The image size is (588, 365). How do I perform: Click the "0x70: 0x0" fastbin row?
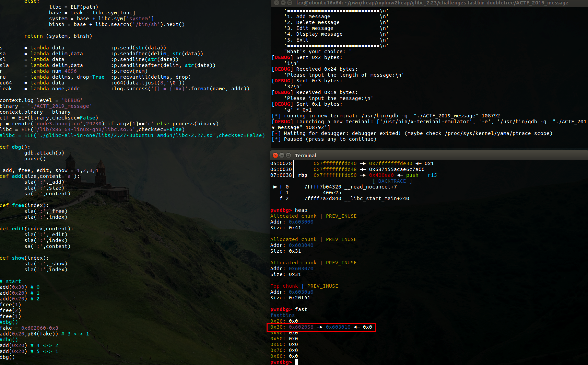(284, 351)
